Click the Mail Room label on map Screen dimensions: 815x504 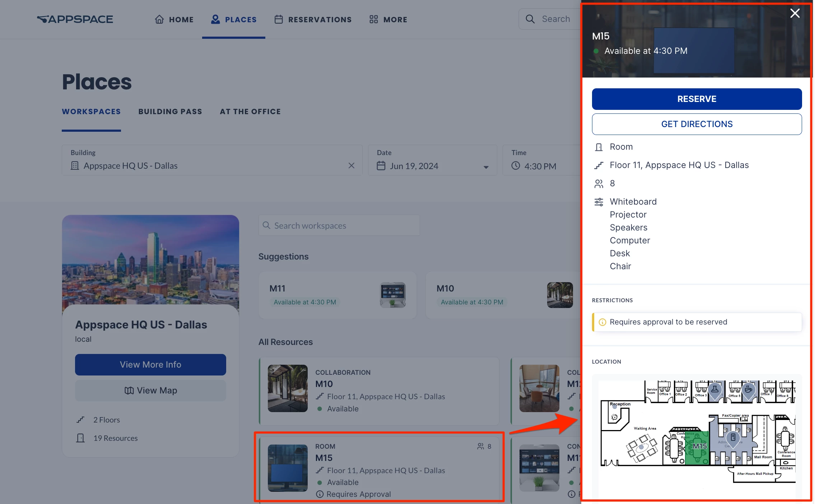pos(763,457)
